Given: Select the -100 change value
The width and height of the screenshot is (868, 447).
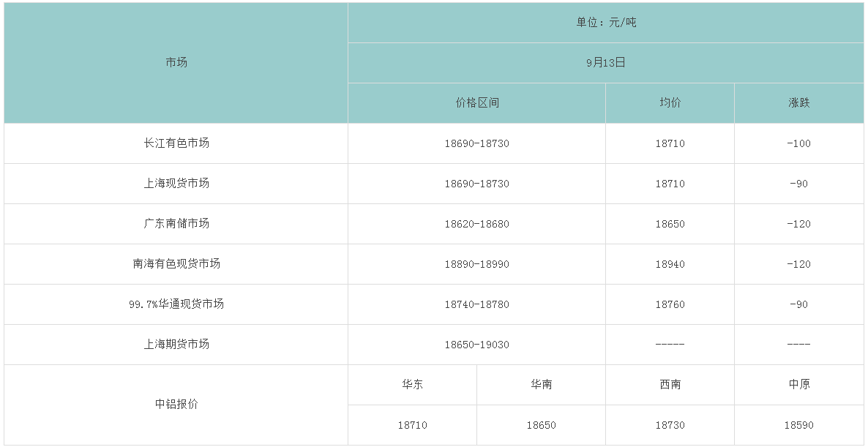Looking at the screenshot, I should pos(799,143).
